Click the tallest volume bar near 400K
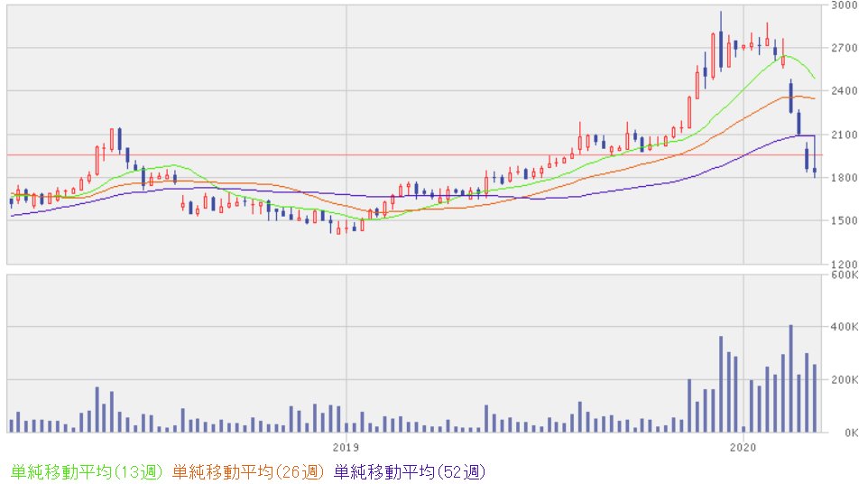 [x=790, y=378]
